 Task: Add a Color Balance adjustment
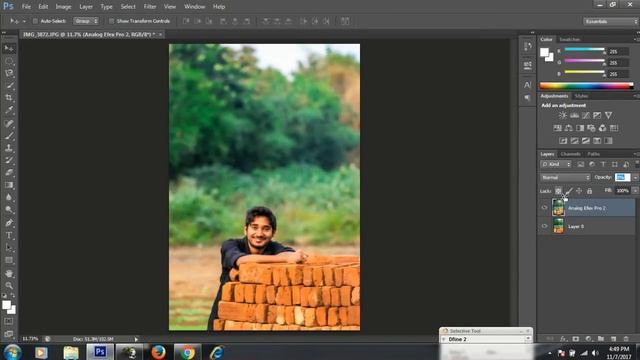569,128
